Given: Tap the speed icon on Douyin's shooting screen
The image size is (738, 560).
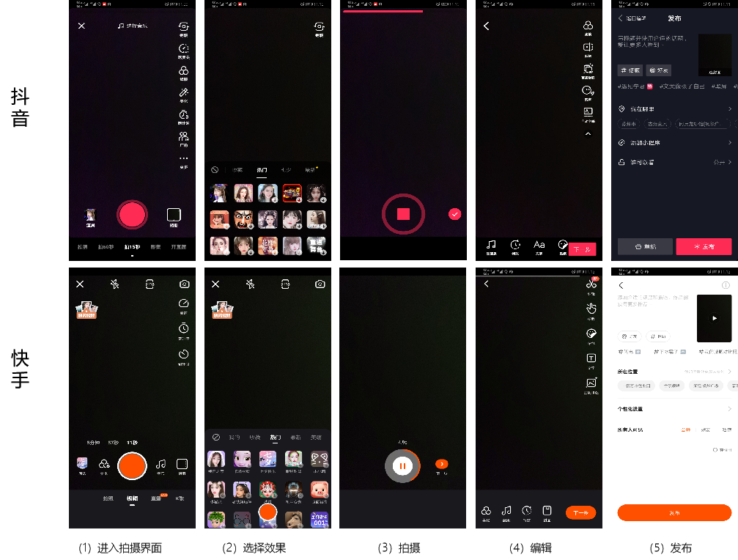Looking at the screenshot, I should click(183, 48).
